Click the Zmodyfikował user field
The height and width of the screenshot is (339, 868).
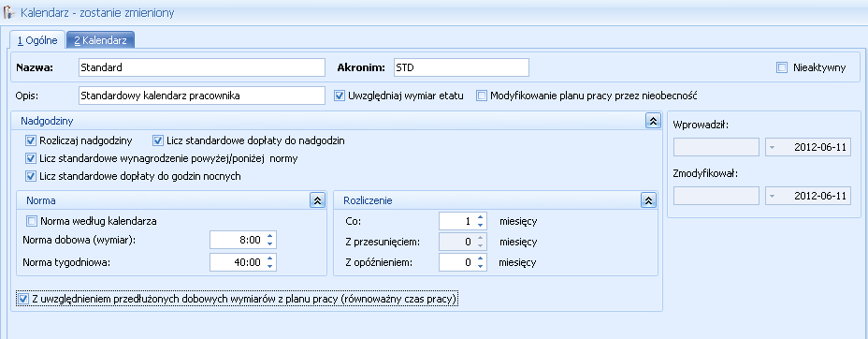tap(716, 196)
